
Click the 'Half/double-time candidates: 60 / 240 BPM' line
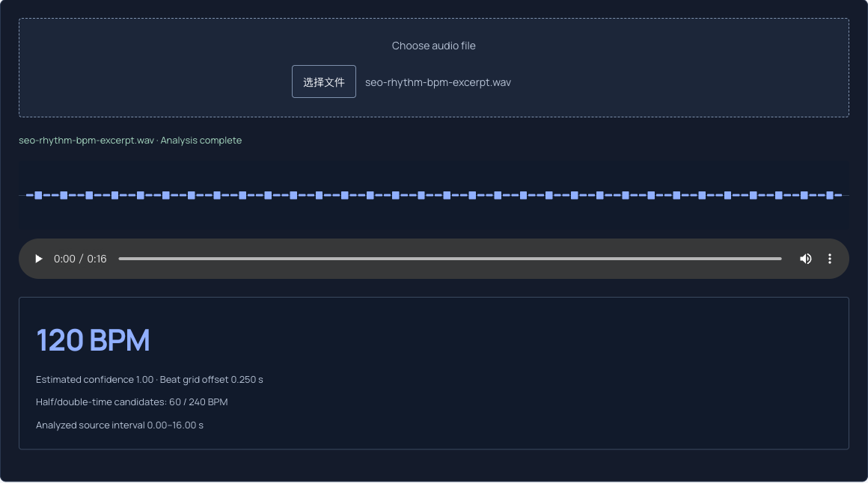click(132, 402)
